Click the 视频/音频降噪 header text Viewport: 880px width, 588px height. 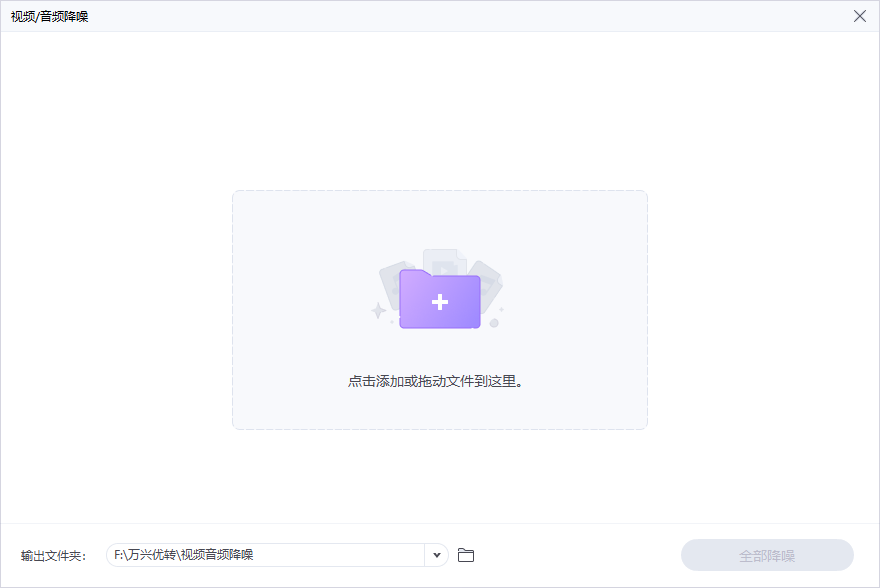pyautogui.click(x=49, y=16)
